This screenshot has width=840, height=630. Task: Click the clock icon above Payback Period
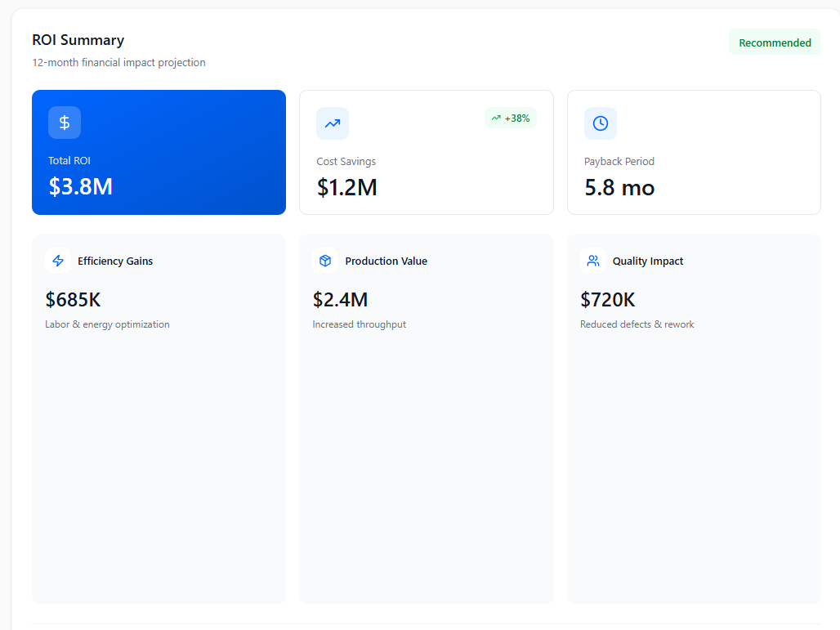601,123
